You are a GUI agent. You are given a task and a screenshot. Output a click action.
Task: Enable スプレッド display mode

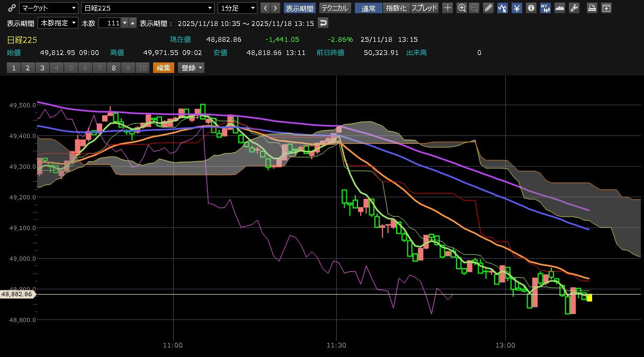pyautogui.click(x=425, y=8)
